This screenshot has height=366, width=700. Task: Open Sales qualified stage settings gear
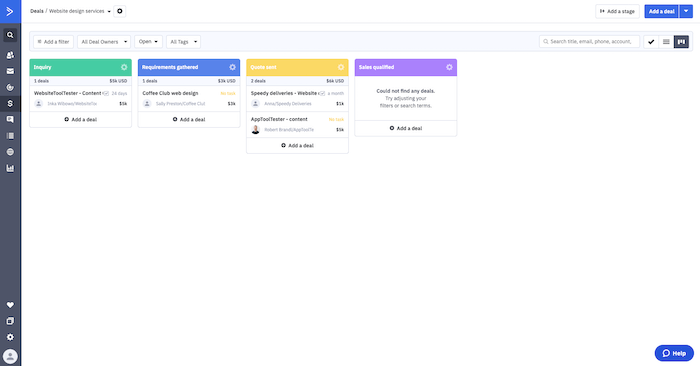[449, 67]
